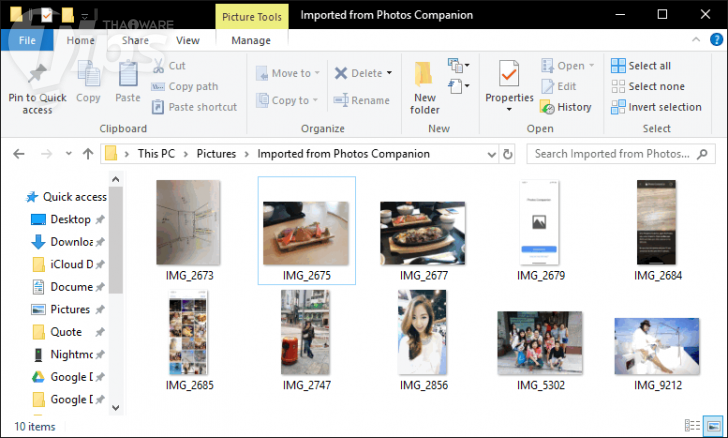Click the Refresh button beside address bar

(x=508, y=154)
